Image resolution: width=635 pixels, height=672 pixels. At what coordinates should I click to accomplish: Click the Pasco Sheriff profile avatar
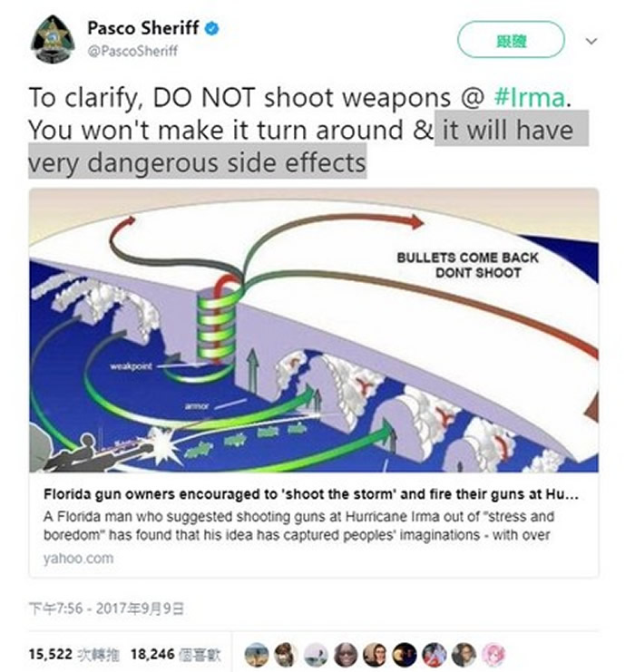53,39
